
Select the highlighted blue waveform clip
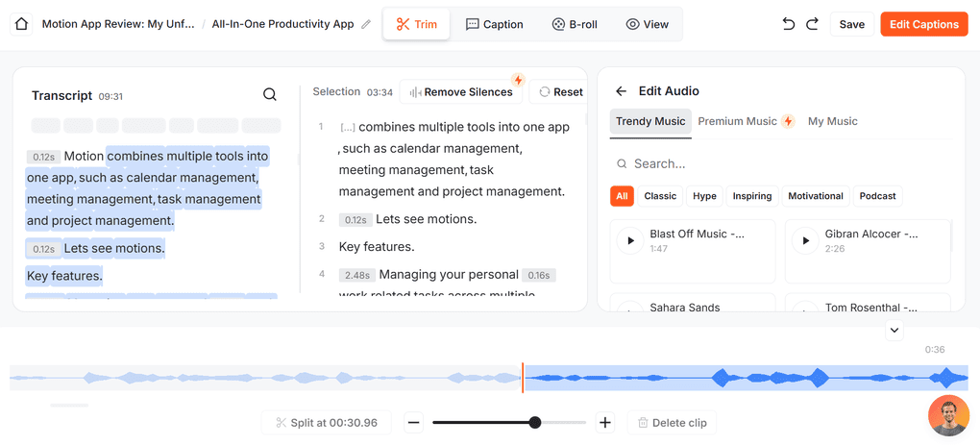pos(746,378)
